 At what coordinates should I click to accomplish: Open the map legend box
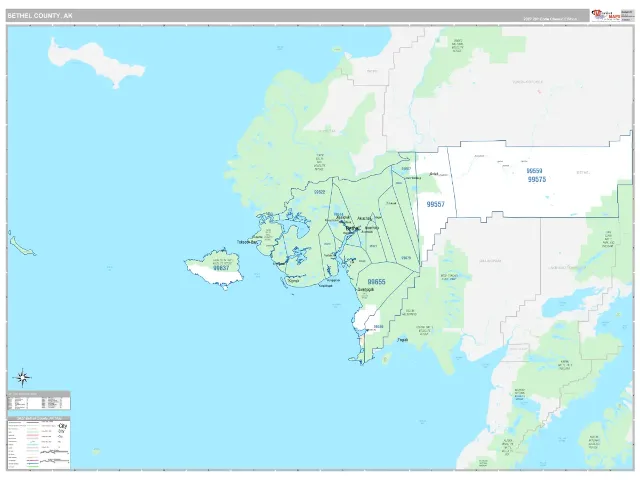click(39, 442)
